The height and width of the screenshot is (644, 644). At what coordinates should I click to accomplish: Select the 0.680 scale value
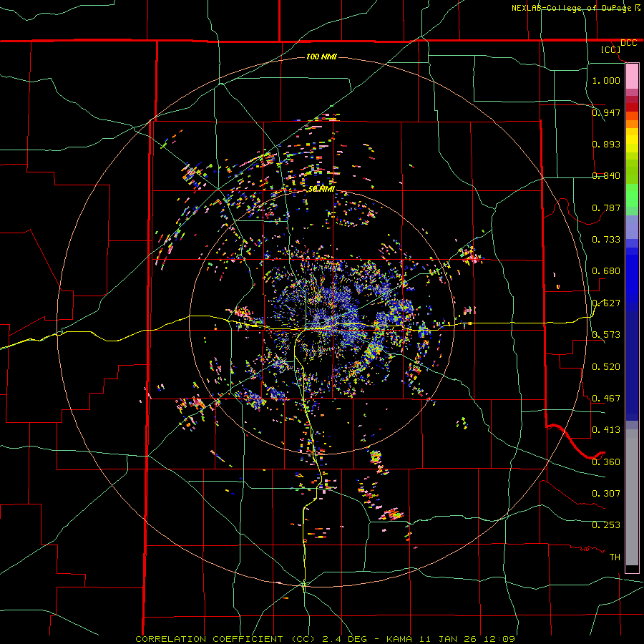coord(606,270)
